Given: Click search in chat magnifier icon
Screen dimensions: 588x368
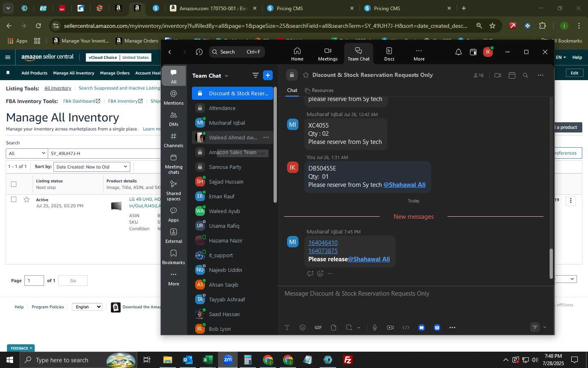Looking at the screenshot, I should coord(526,75).
